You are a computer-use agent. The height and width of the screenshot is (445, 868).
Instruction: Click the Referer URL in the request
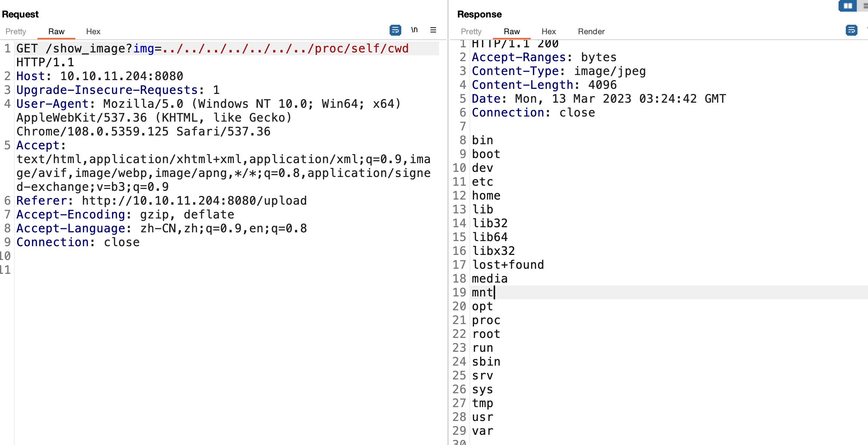(194, 201)
